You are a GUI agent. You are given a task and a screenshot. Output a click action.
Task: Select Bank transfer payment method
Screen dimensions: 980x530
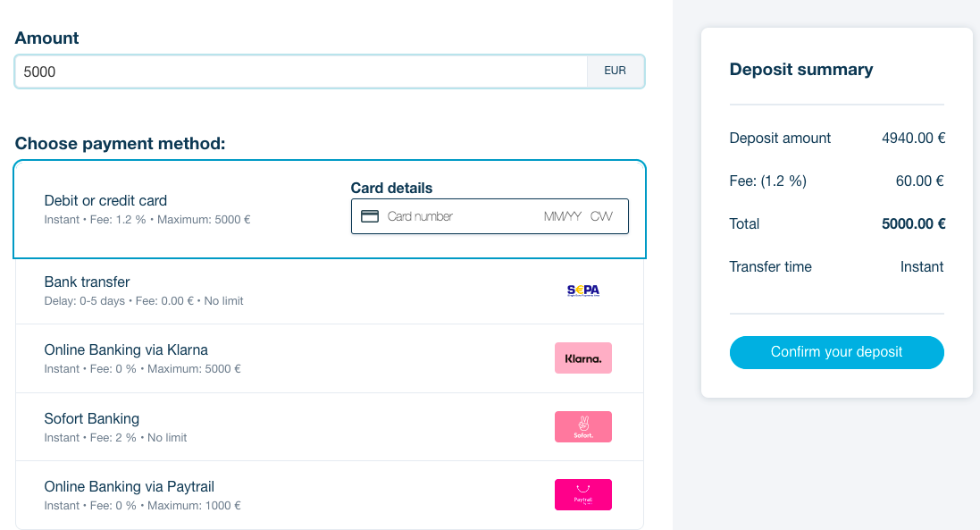330,291
